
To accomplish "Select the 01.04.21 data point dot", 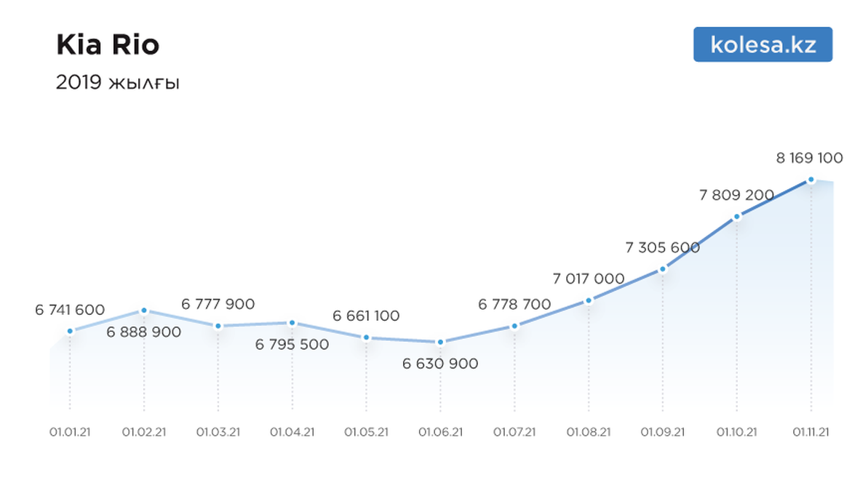I will pos(292,323).
